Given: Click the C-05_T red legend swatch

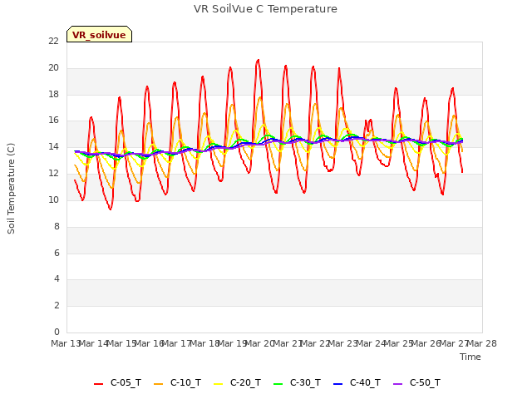Looking at the screenshot, I should tap(98, 384).
